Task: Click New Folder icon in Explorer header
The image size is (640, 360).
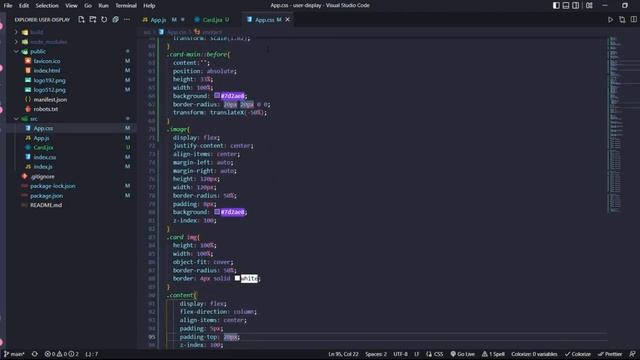Action: (93, 20)
